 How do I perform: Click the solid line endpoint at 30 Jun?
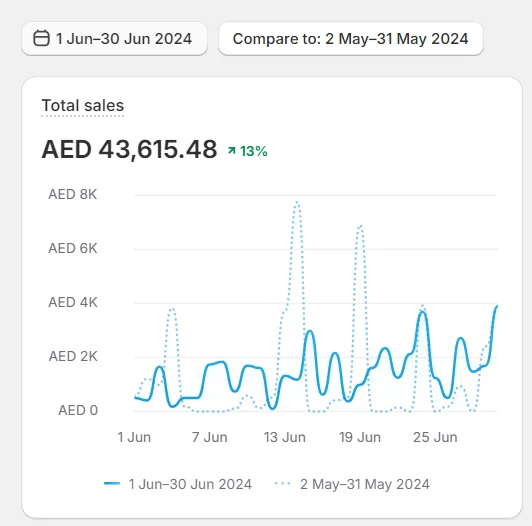pos(497,306)
